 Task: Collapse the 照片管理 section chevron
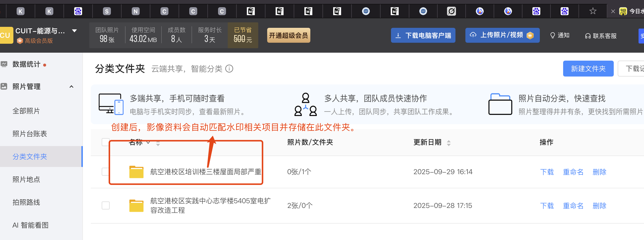[71, 87]
